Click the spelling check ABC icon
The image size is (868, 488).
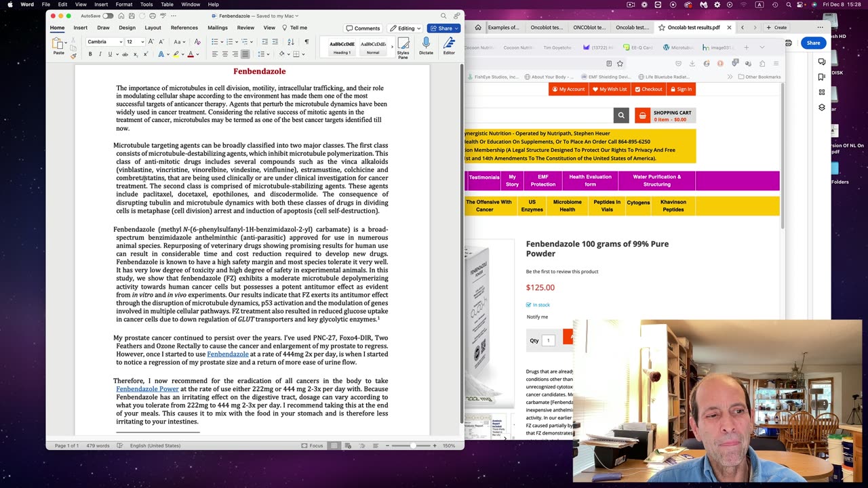163,16
